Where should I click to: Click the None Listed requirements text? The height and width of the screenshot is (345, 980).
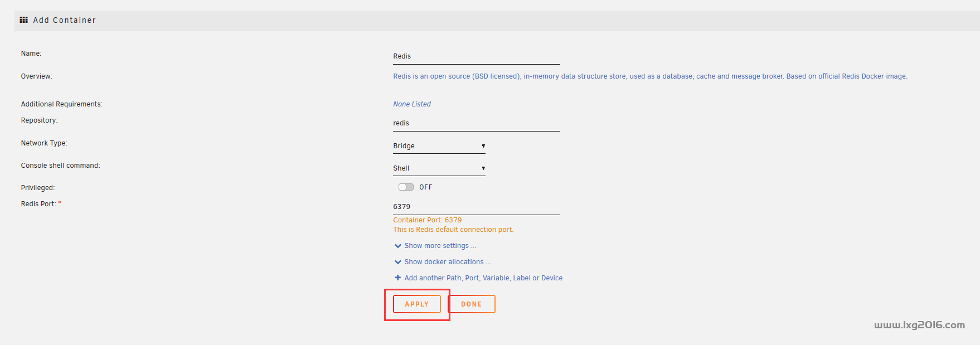(412, 104)
